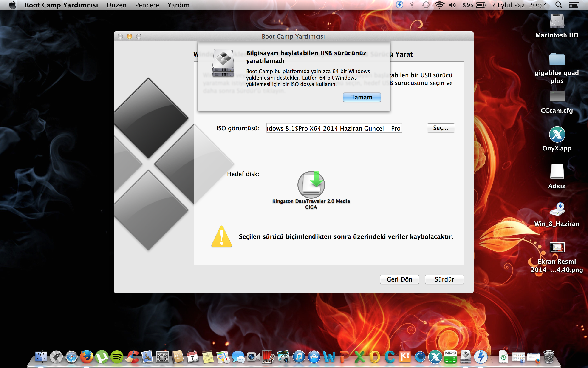588x368 pixels.
Task: Open the Pencere menu
Action: (x=147, y=5)
